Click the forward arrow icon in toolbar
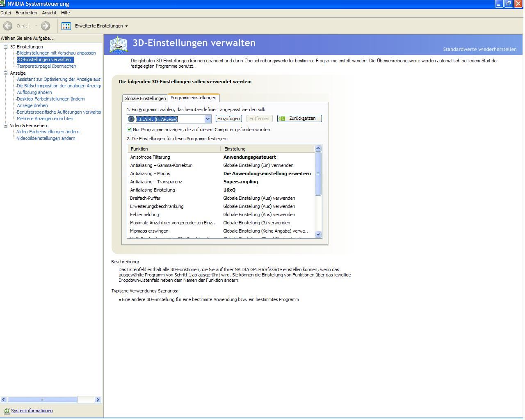The image size is (525, 420). pyautogui.click(x=46, y=26)
